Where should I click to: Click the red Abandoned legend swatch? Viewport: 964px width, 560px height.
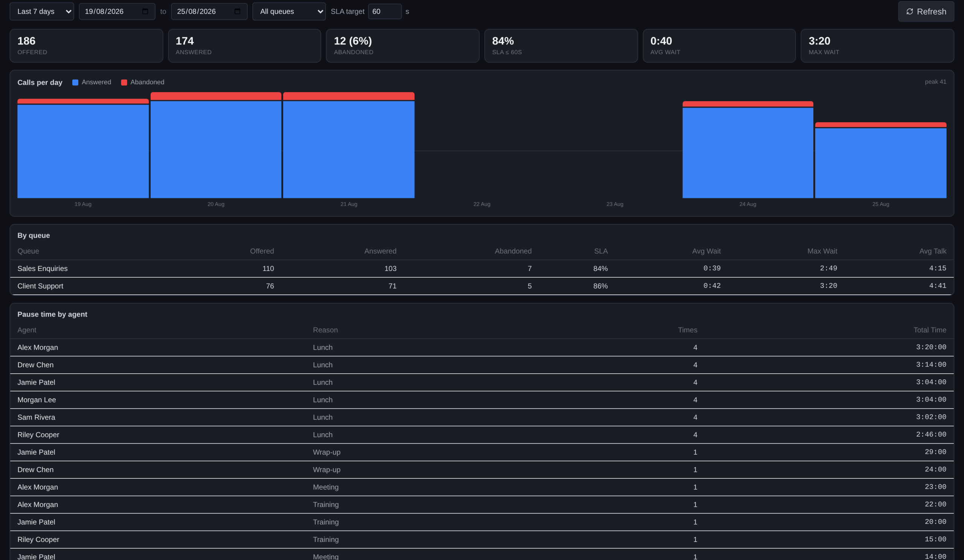tap(124, 82)
